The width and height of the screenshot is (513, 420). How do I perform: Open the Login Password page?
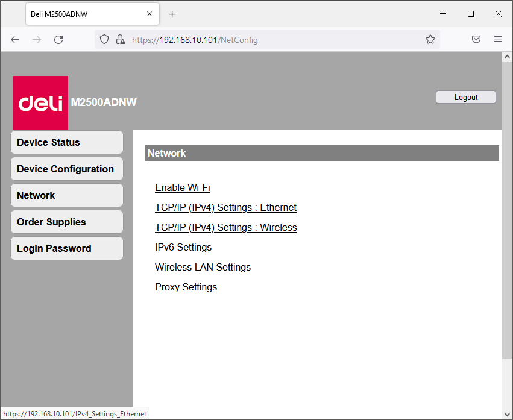click(x=66, y=248)
